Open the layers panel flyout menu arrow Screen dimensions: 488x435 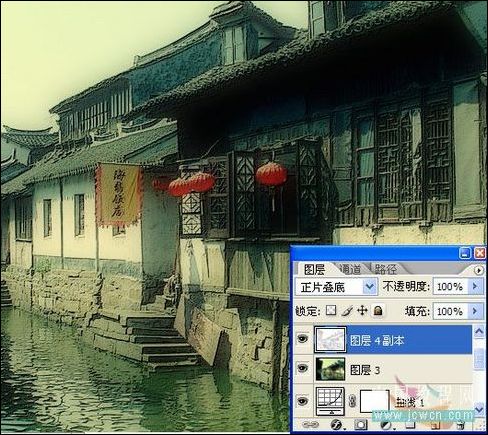[x=479, y=270]
